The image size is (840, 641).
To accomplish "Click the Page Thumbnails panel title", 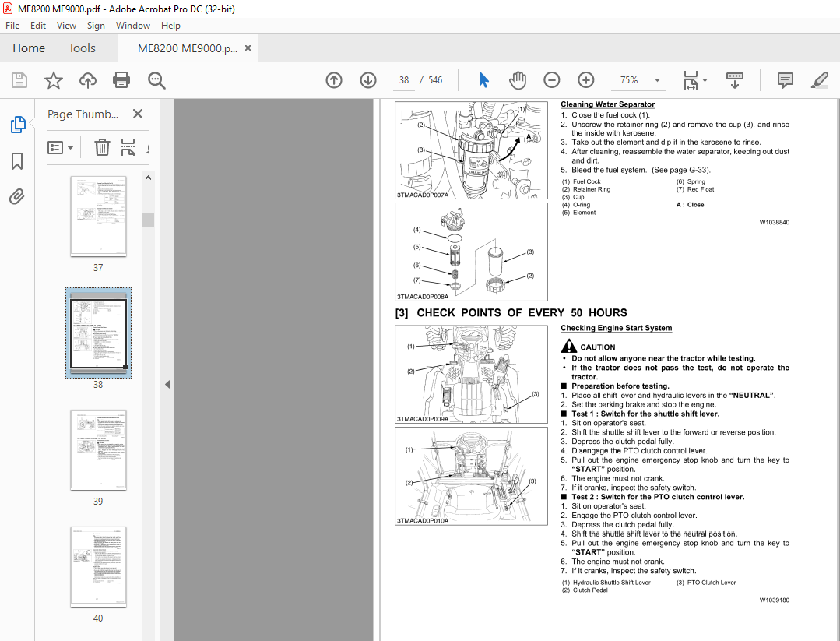I will point(83,114).
